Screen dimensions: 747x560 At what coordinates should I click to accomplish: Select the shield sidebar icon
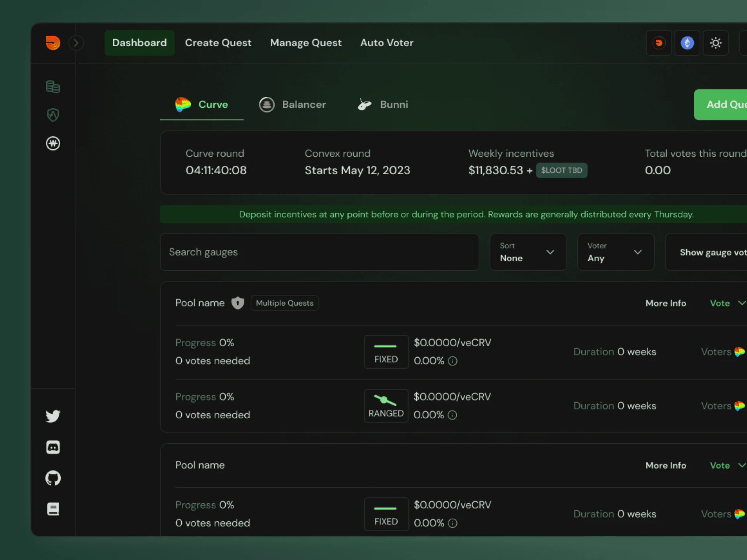[53, 115]
